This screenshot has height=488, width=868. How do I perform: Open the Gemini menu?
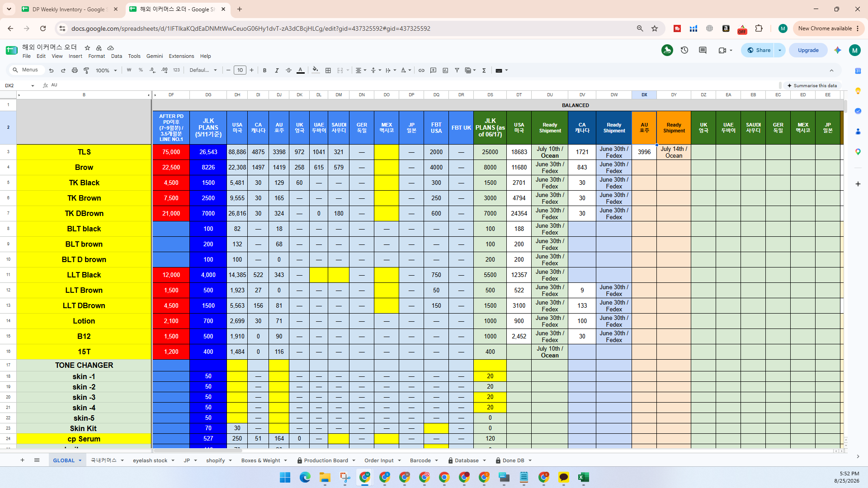click(155, 56)
